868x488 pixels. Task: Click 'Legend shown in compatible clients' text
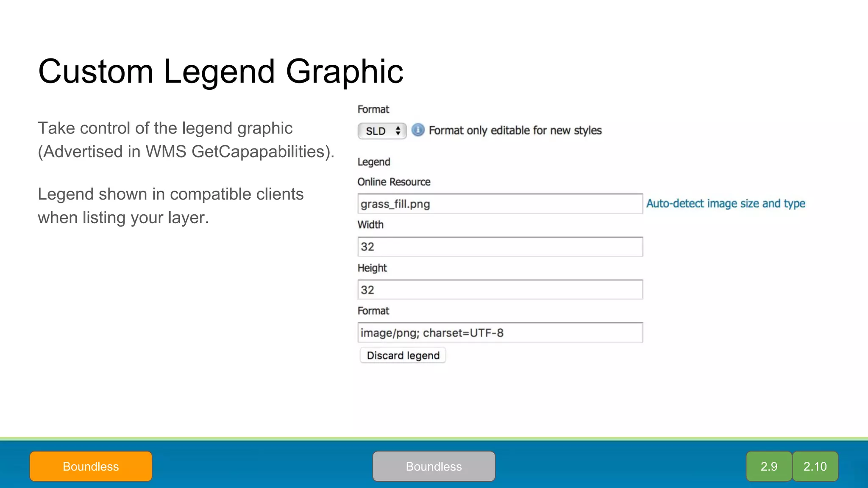click(171, 194)
